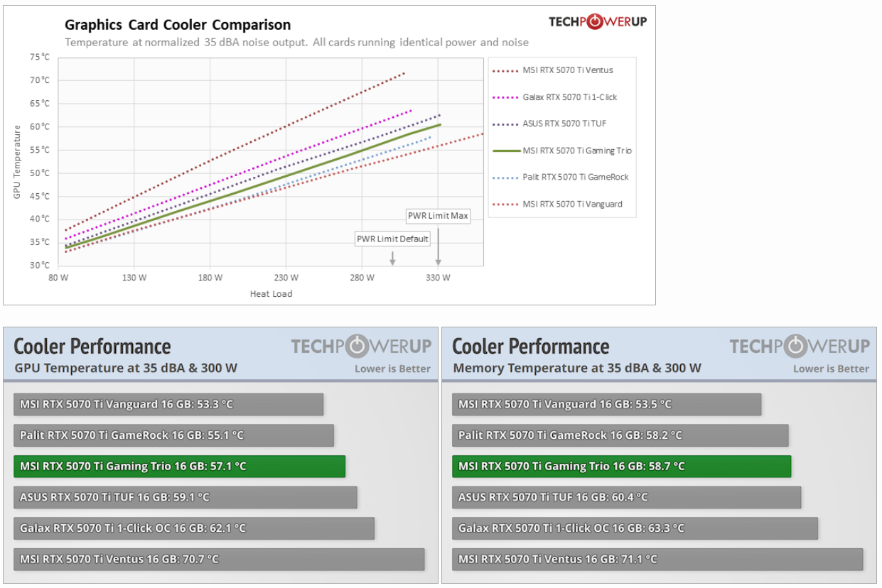Viewport: 882px width, 588px height.
Task: Select the MSI RTX 5070 Ti Gaming Trio legend entry
Action: pyautogui.click(x=561, y=151)
